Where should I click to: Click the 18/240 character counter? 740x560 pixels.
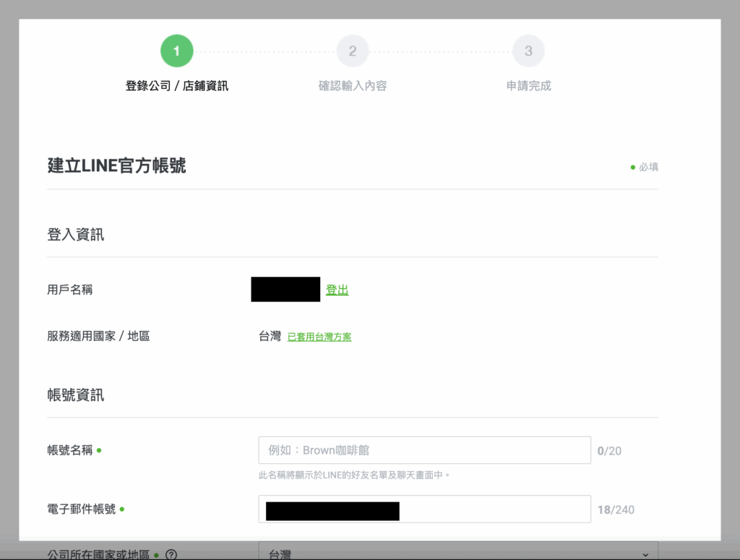pos(616,510)
